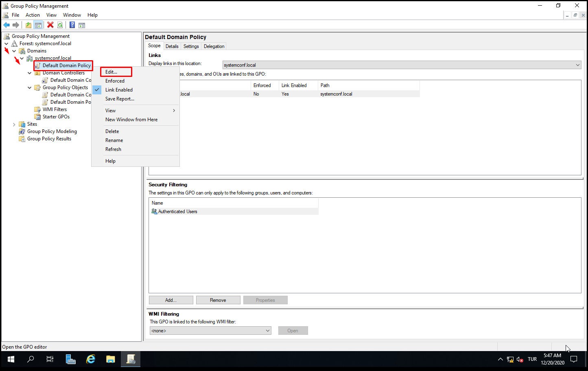Open the Action menu
The image size is (588, 371).
pos(33,15)
